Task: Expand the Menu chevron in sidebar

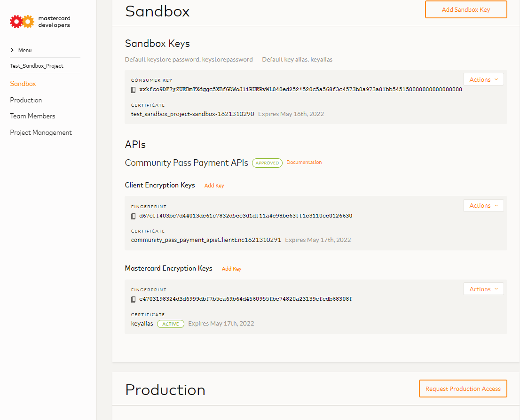Action: (x=12, y=50)
